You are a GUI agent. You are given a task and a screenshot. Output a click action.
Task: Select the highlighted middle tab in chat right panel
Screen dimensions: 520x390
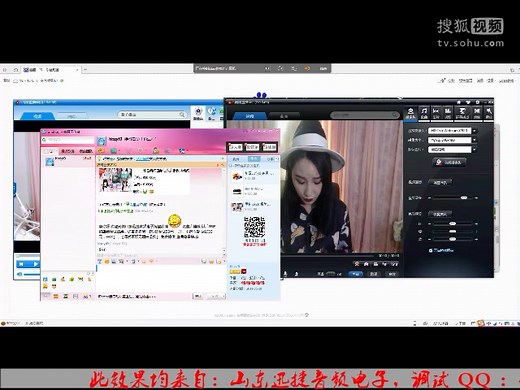(x=254, y=159)
